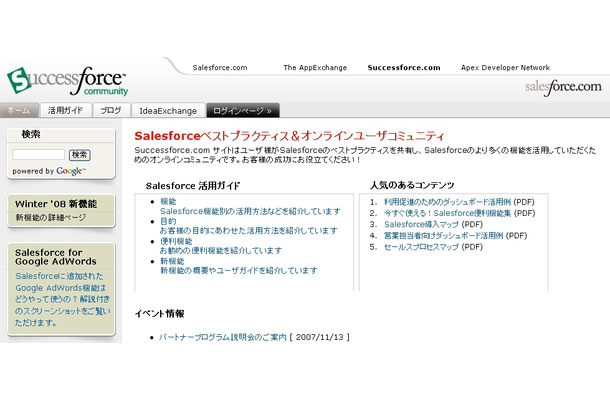
Task: Click Salesforce機能別の活用方法 description text
Action: (x=250, y=211)
